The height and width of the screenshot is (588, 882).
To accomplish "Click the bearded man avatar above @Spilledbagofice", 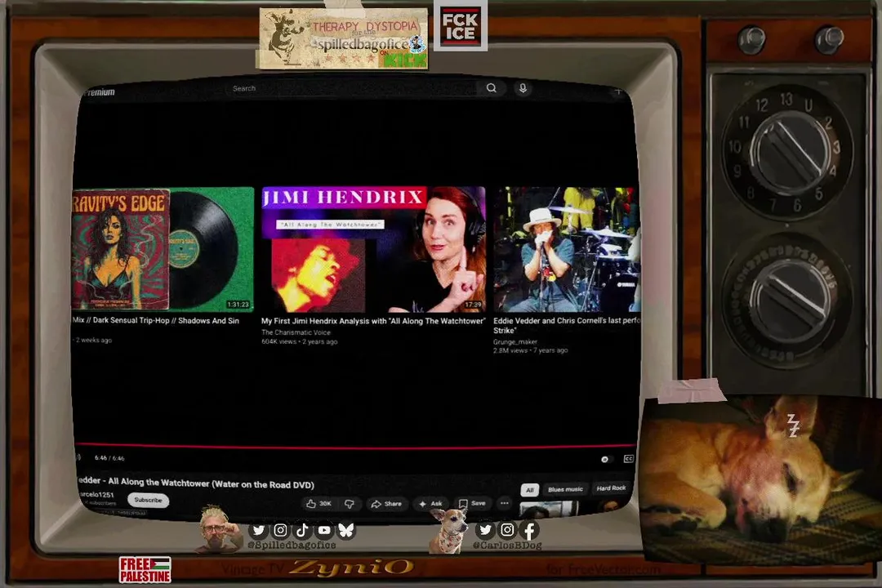I will [218, 529].
